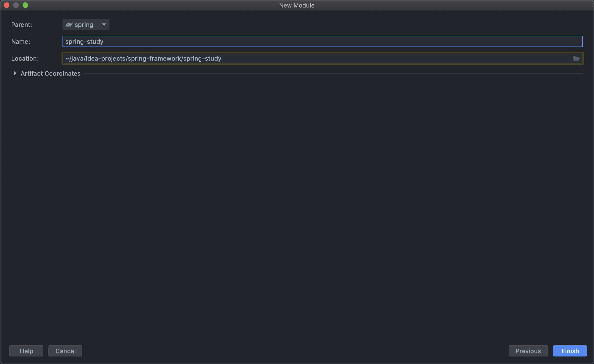Expand Artifact Coordinates disclosure triangle
Image resolution: width=594 pixels, height=364 pixels.
coord(15,74)
